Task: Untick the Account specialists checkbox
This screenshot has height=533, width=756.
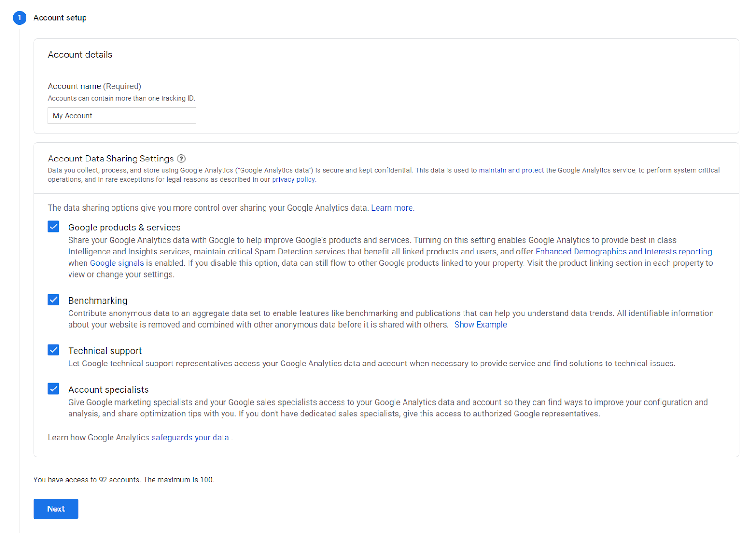Action: tap(53, 389)
